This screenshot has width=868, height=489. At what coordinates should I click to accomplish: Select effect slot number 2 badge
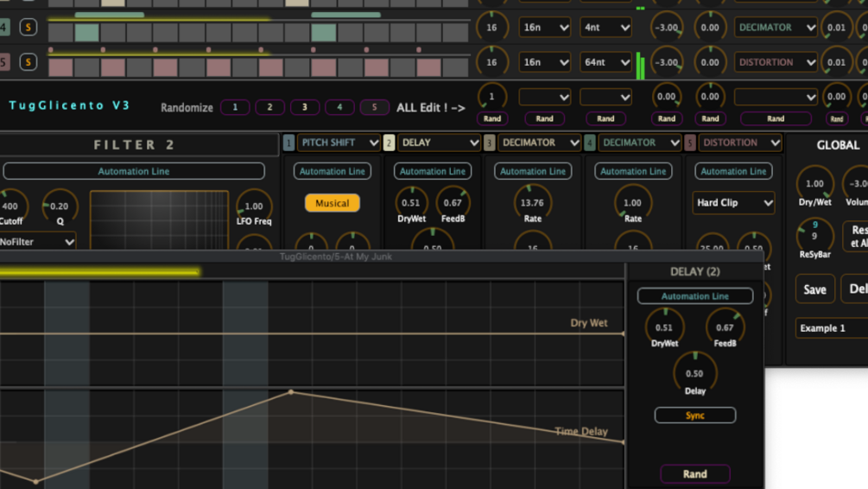tap(389, 143)
